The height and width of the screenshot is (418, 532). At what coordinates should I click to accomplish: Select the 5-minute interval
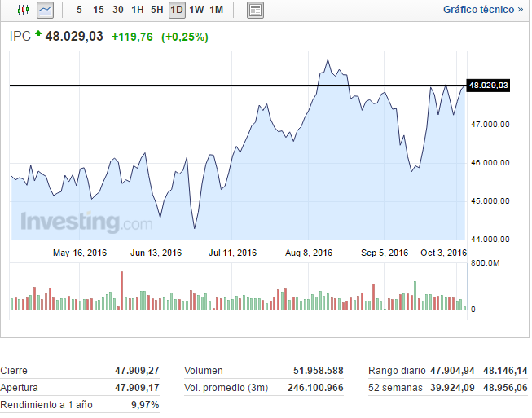(78, 10)
